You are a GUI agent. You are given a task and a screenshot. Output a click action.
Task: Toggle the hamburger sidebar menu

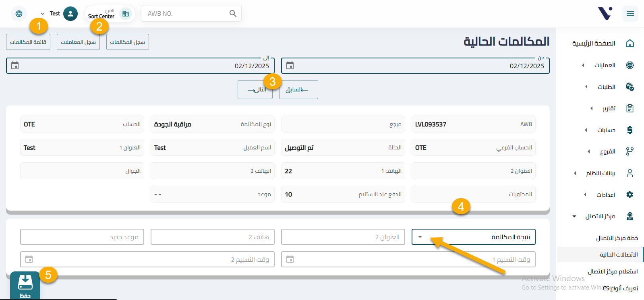click(x=630, y=14)
